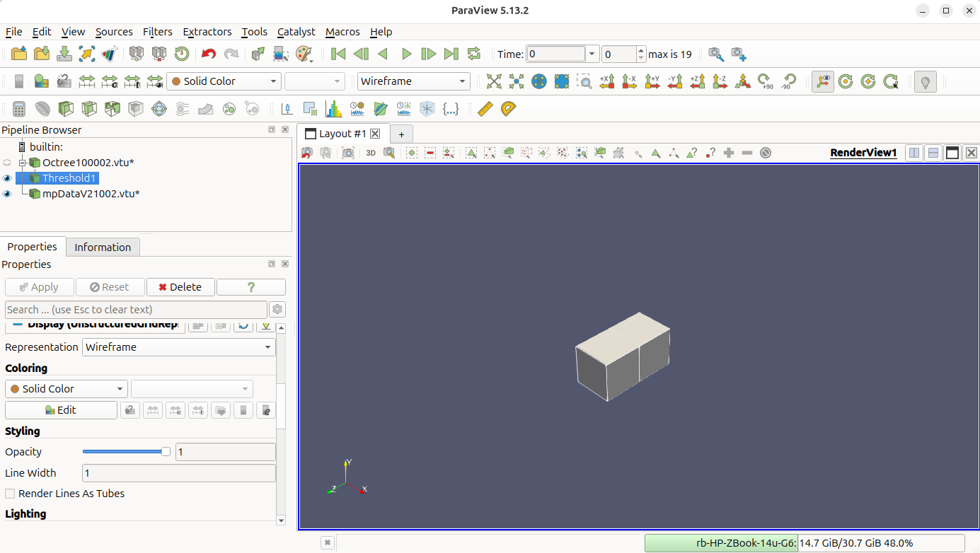The height and width of the screenshot is (553, 980).
Task: Click the Edit color map button
Action: pos(61,410)
